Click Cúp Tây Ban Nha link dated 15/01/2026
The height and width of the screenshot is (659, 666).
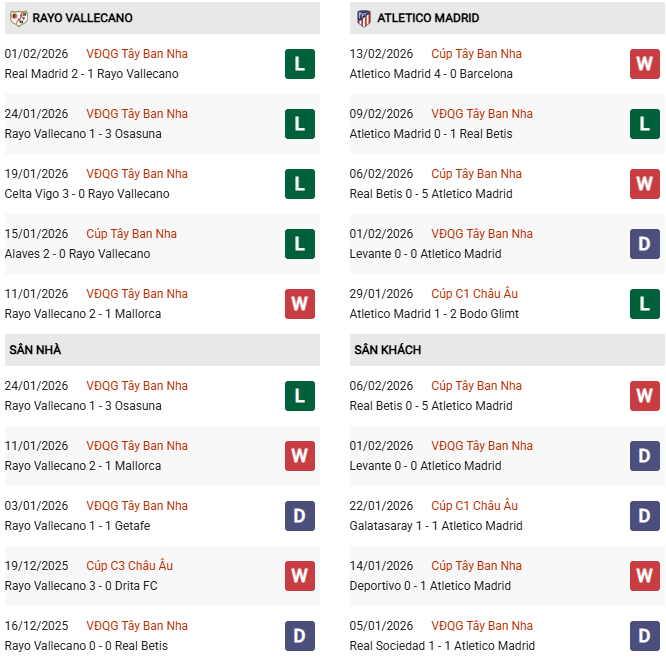[x=132, y=234]
